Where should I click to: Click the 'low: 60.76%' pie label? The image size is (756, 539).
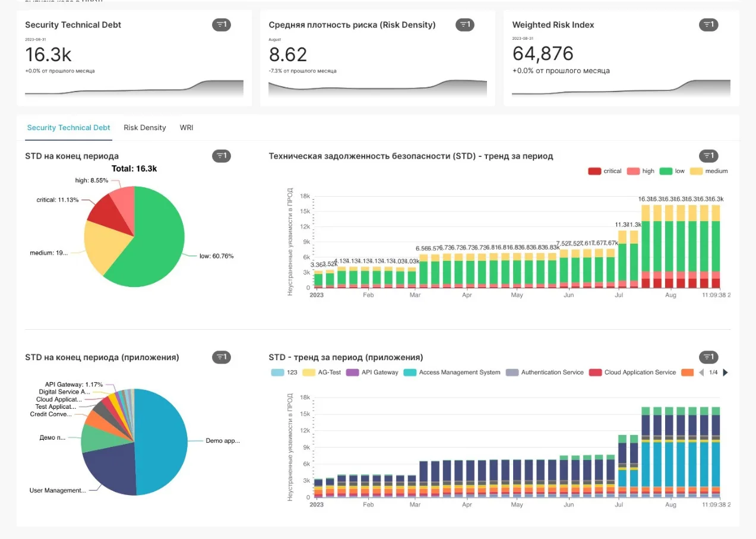coord(216,256)
